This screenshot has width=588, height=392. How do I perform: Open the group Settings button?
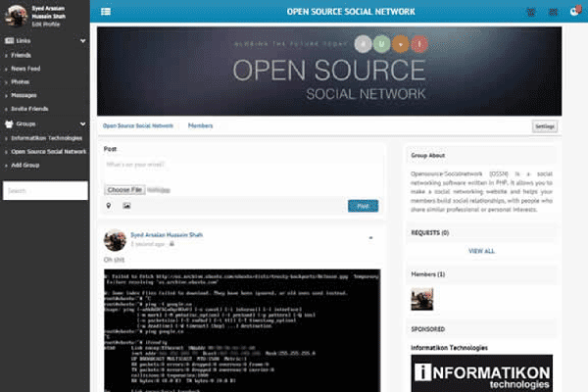[x=545, y=126]
